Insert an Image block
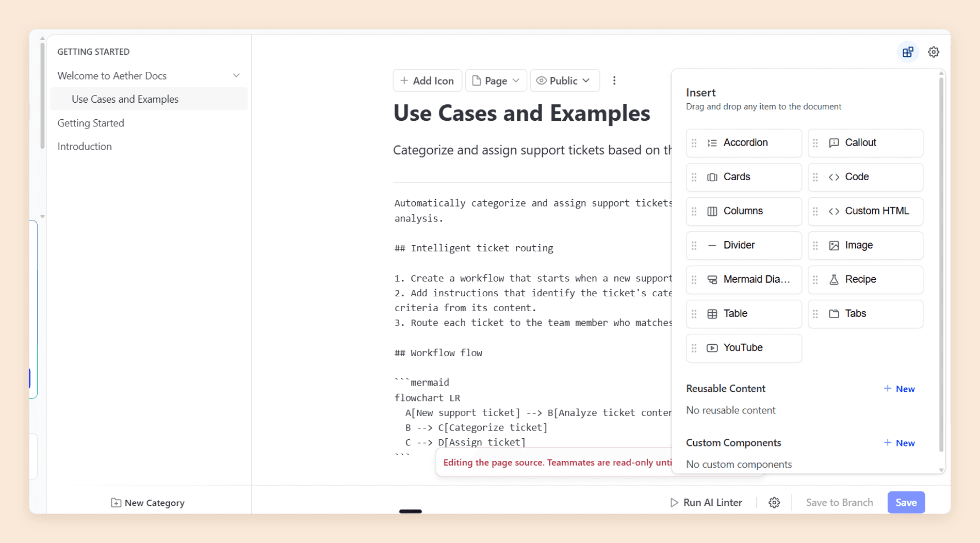This screenshot has width=980, height=543. [x=865, y=245]
